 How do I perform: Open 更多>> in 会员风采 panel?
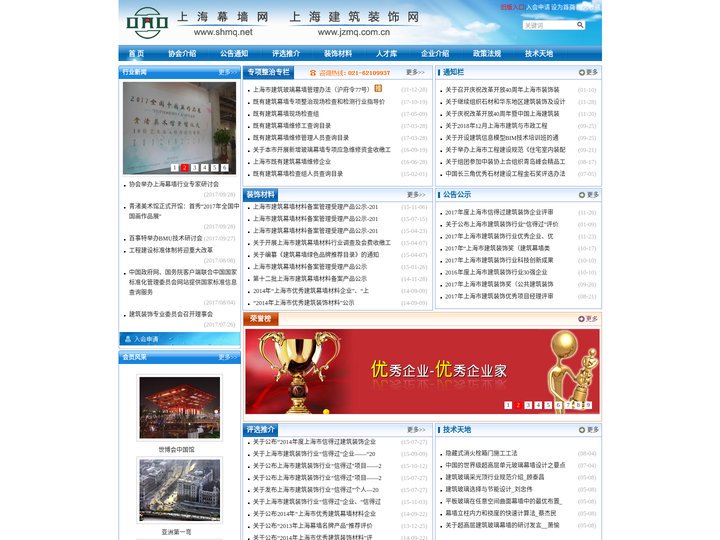tap(227, 357)
